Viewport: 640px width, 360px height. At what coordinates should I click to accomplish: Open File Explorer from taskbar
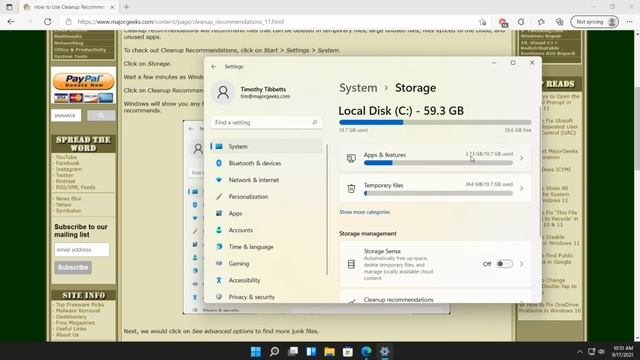(x=329, y=351)
